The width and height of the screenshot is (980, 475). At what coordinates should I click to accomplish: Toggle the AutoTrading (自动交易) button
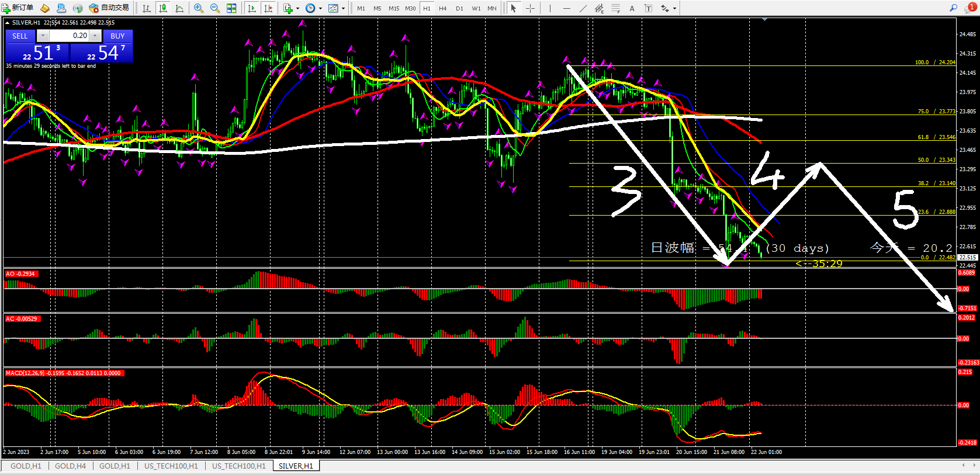(x=109, y=8)
